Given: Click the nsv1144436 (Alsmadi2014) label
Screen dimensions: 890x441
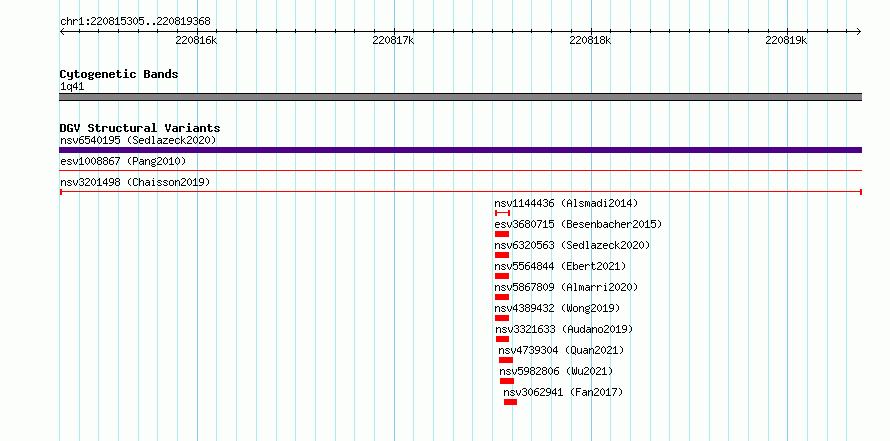Looking at the screenshot, I should [x=566, y=203].
